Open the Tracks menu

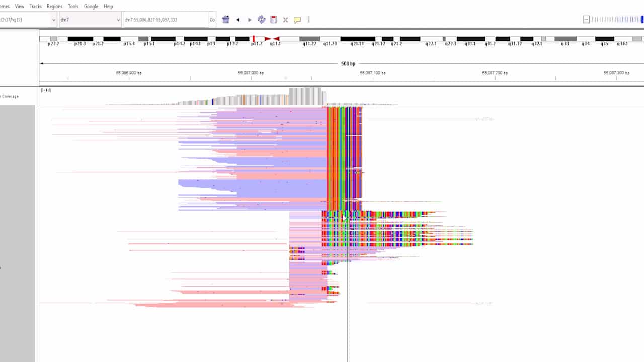pyautogui.click(x=36, y=7)
